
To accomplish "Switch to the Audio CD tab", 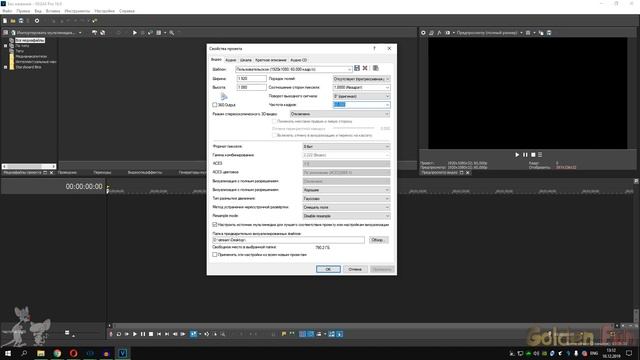I will pos(298,60).
